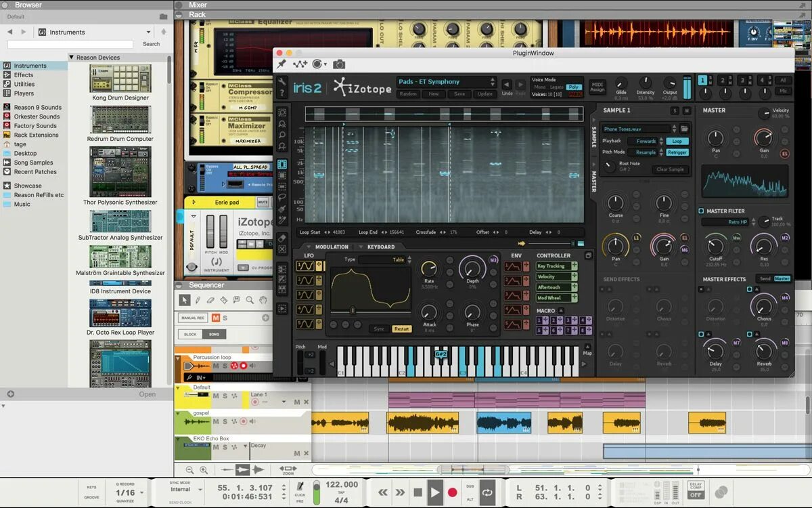Screen dimensions: 812x508
Task: Click the Random preset button
Action: tap(407, 94)
